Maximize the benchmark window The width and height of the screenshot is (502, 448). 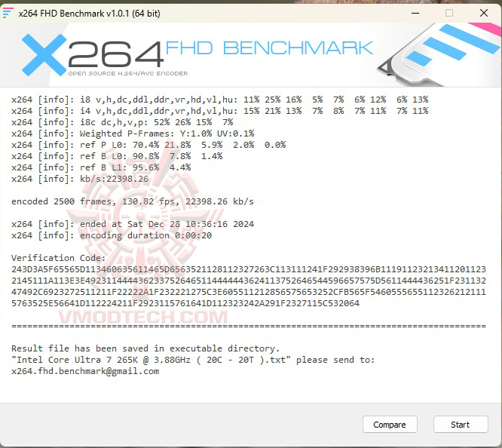pyautogui.click(x=449, y=13)
